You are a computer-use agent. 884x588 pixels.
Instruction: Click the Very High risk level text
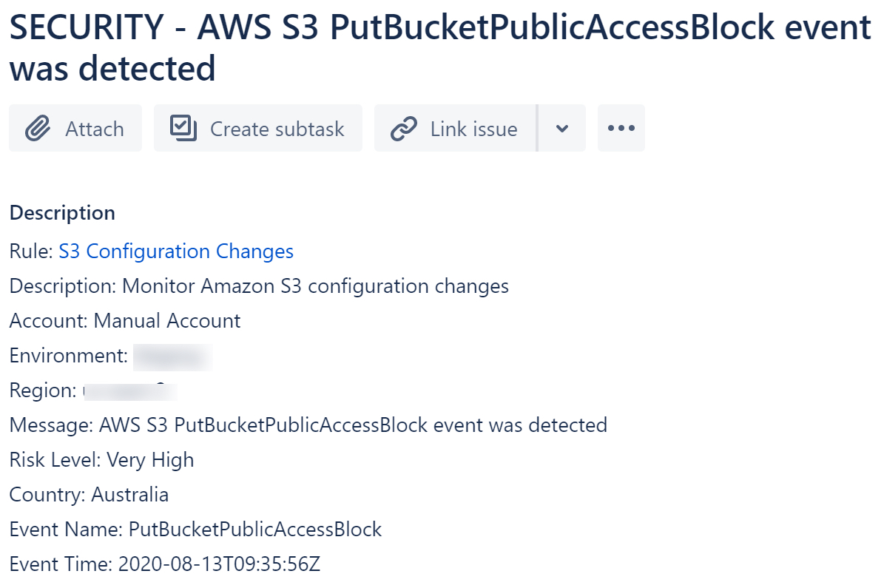point(149,460)
